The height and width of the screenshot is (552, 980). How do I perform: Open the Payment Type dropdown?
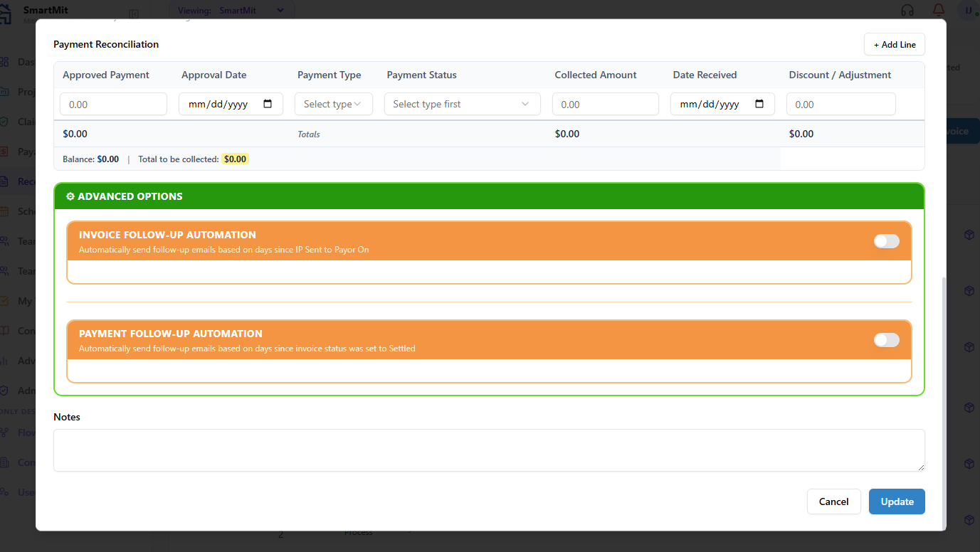pyautogui.click(x=334, y=104)
